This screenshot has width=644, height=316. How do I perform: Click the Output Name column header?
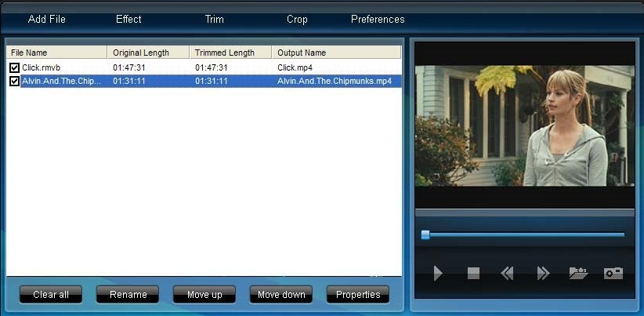point(336,53)
